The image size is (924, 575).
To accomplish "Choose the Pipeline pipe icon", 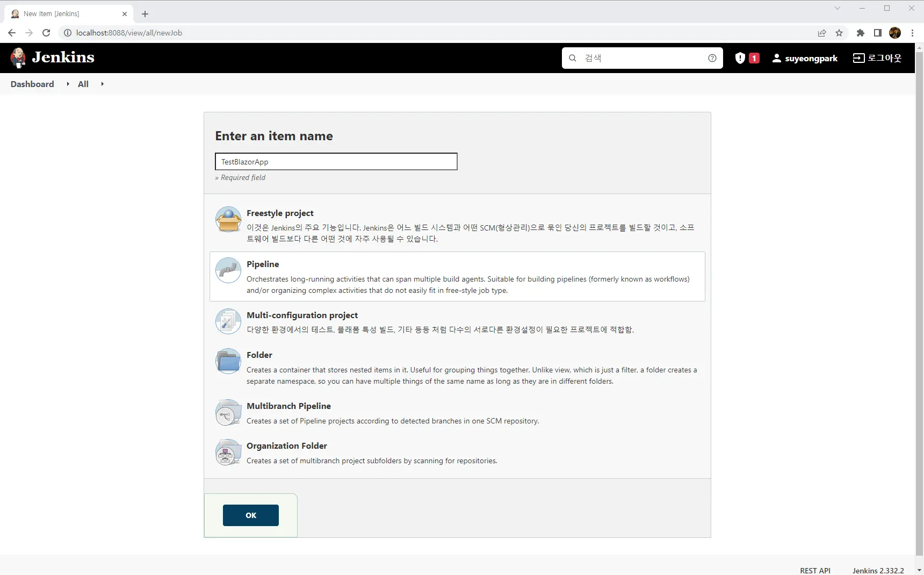I will [228, 270].
